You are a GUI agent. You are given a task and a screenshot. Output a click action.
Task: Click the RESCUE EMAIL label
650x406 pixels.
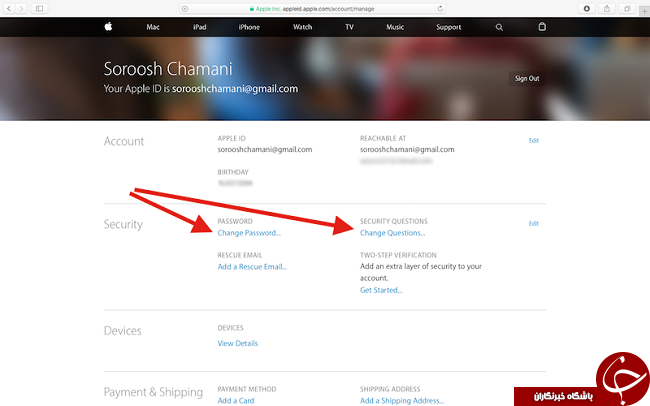[240, 255]
